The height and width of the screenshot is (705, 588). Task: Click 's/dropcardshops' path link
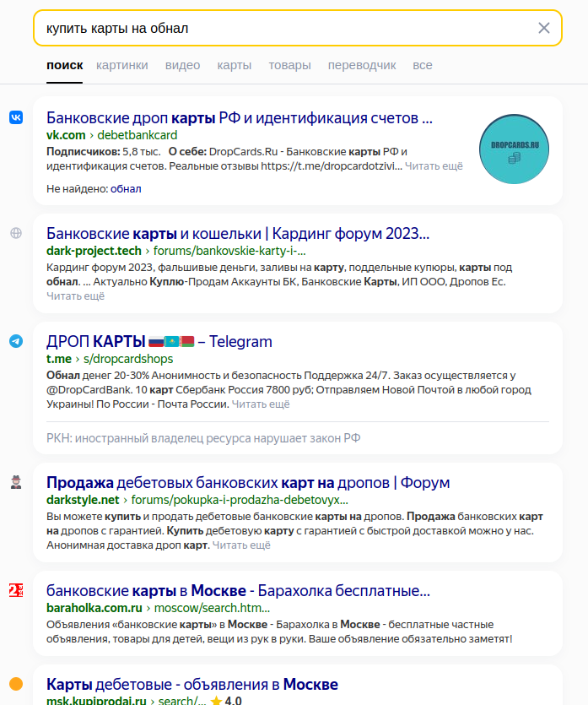point(128,359)
